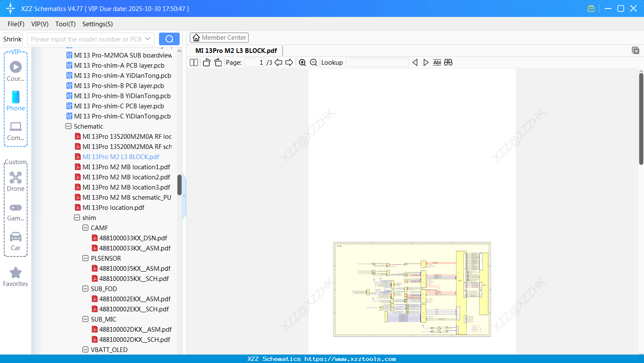Open the schematic page thumbnail
The width and height of the screenshot is (644, 363).
click(x=412, y=289)
